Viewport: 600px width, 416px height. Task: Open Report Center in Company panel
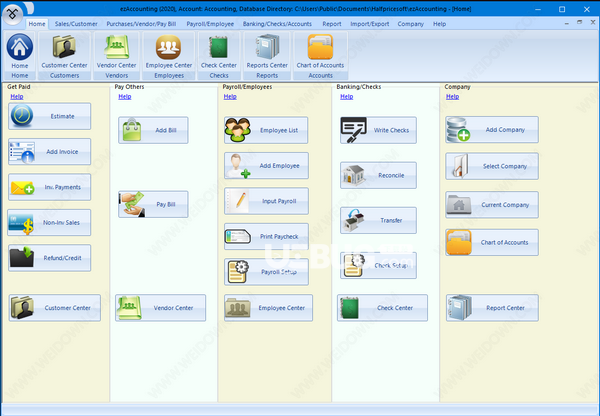(x=492, y=308)
